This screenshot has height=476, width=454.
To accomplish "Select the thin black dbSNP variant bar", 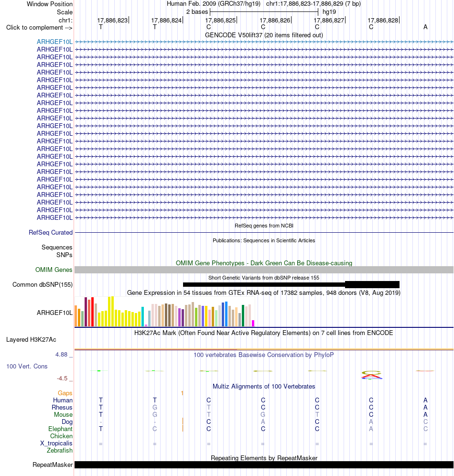I will (264, 284).
